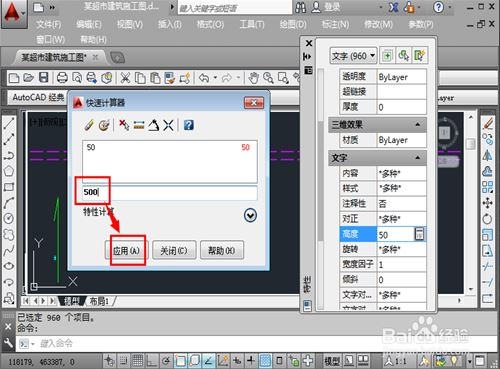Click Intersection of Two Lines icon in calculator
Image resolution: width=500 pixels, height=369 pixels.
click(x=168, y=125)
